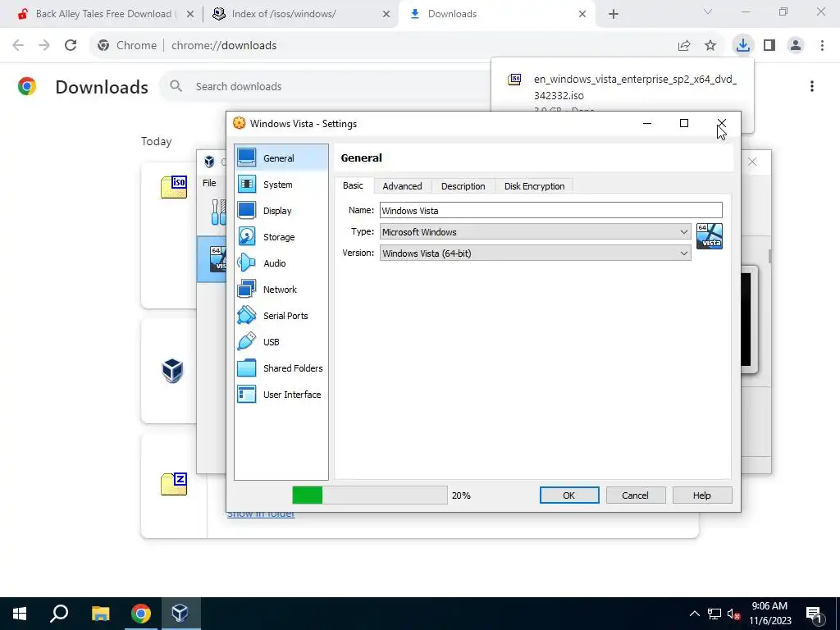The width and height of the screenshot is (840, 630).
Task: Expand the Version dropdown Windows Vista (64-bit)
Action: [535, 253]
